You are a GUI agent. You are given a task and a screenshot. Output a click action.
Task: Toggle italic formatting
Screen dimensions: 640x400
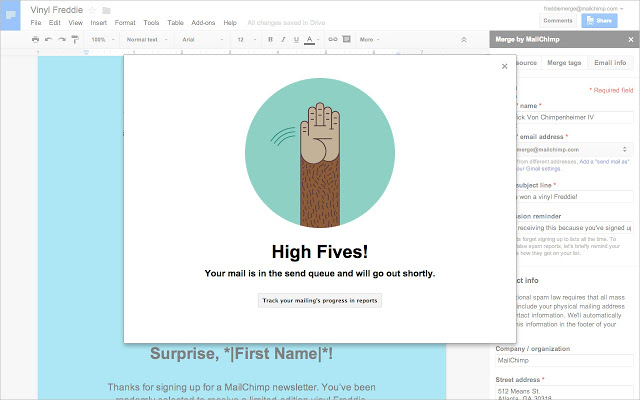(x=283, y=40)
